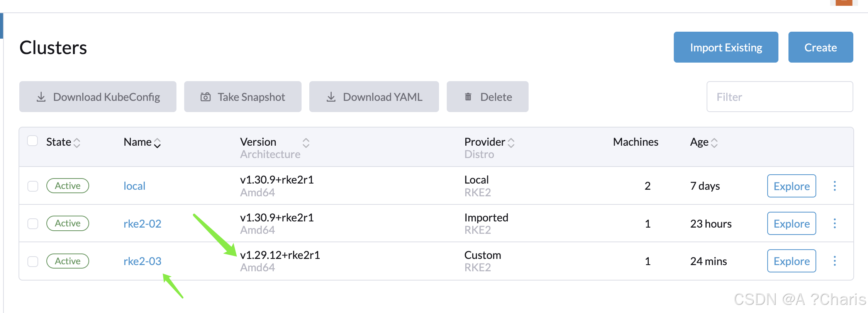Explore the rke2-03 cluster
Screen dimensions: 868x313
point(792,261)
